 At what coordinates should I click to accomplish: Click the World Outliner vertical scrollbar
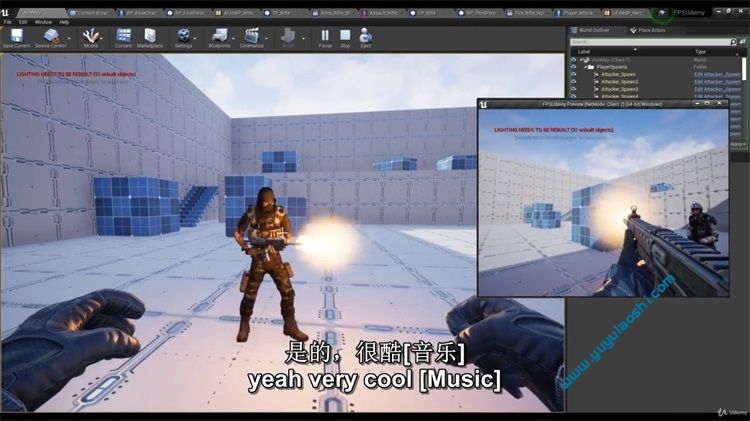(x=744, y=69)
